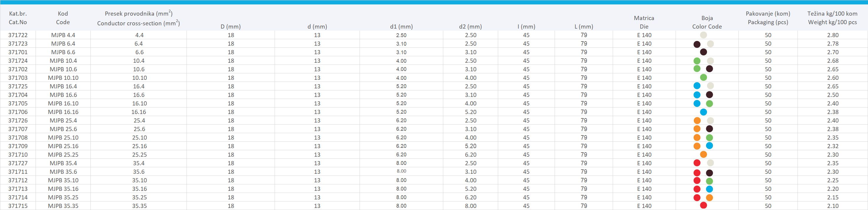Viewport: 868px width, 210px height.
Task: Click the Kat.br. Cat.No column header
Action: [x=18, y=18]
